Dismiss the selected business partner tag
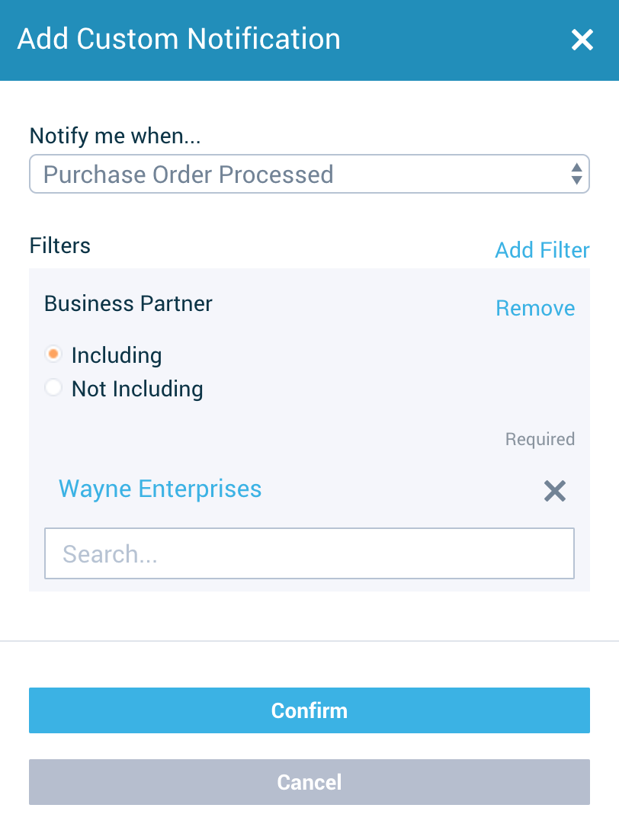 [555, 491]
